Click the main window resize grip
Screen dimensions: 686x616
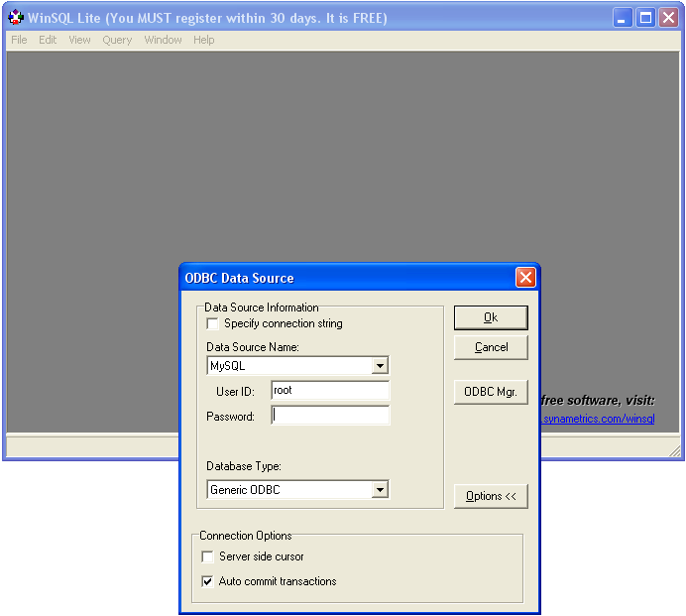coord(675,451)
